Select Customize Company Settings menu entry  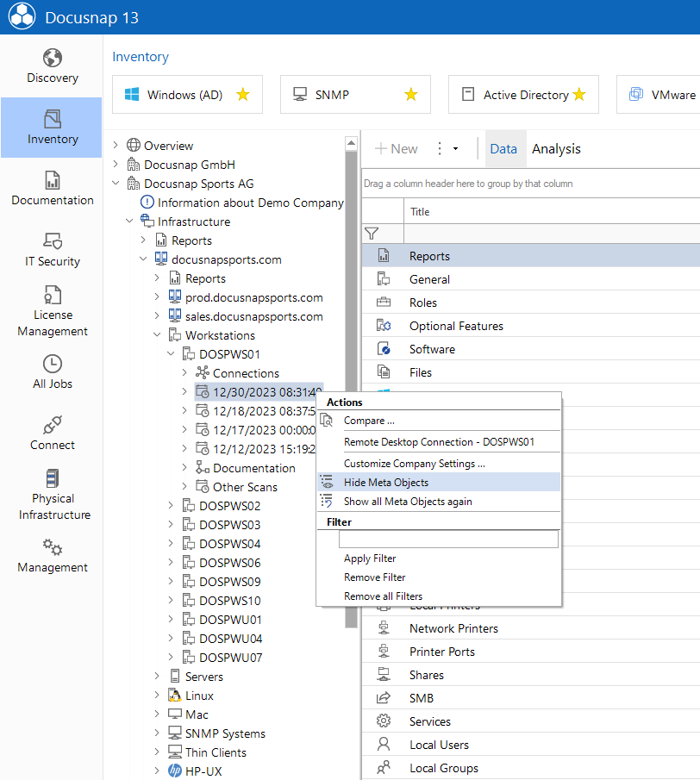439,463
